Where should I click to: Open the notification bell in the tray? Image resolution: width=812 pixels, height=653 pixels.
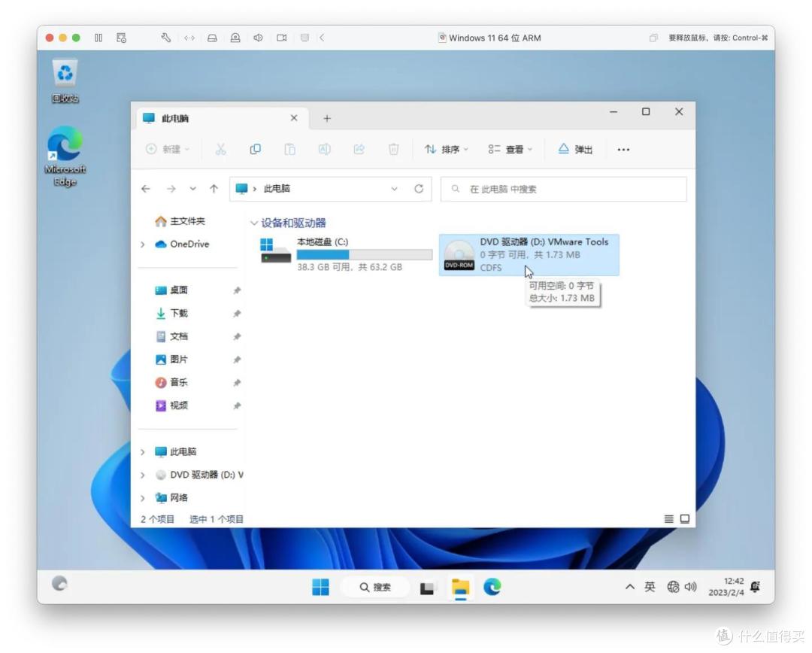(755, 587)
